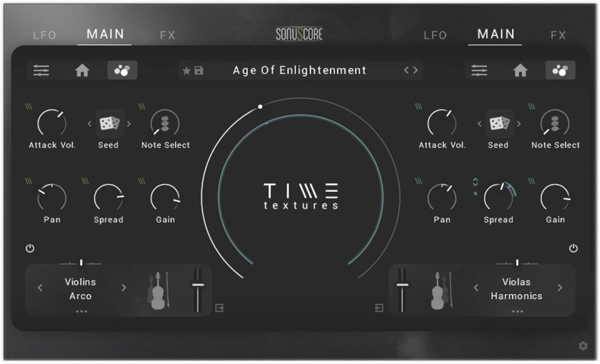Click the left layer export arrow icon
600x364 pixels.
220,308
